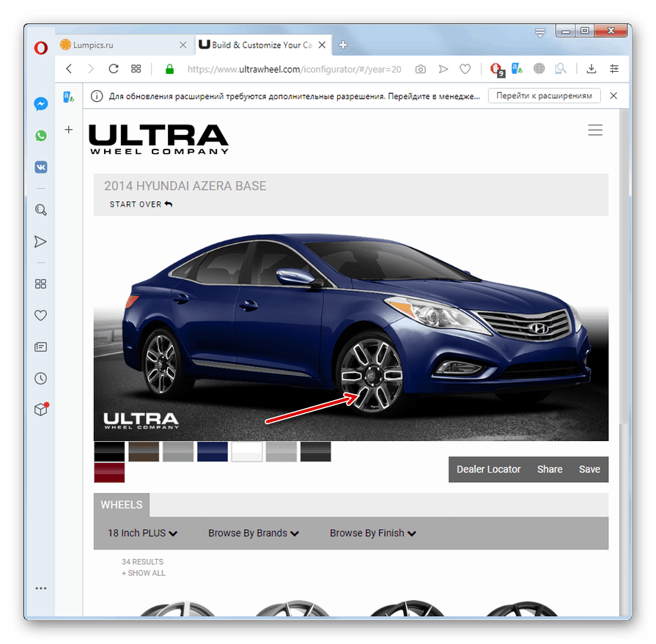This screenshot has height=644, width=656.
Task: Open the translator extension icon
Action: pyautogui.click(x=516, y=68)
